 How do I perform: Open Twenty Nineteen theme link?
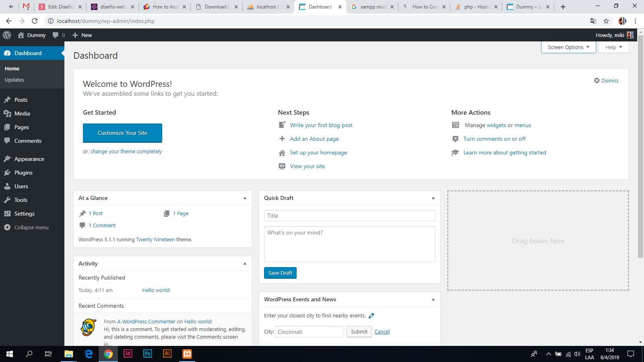click(x=155, y=240)
